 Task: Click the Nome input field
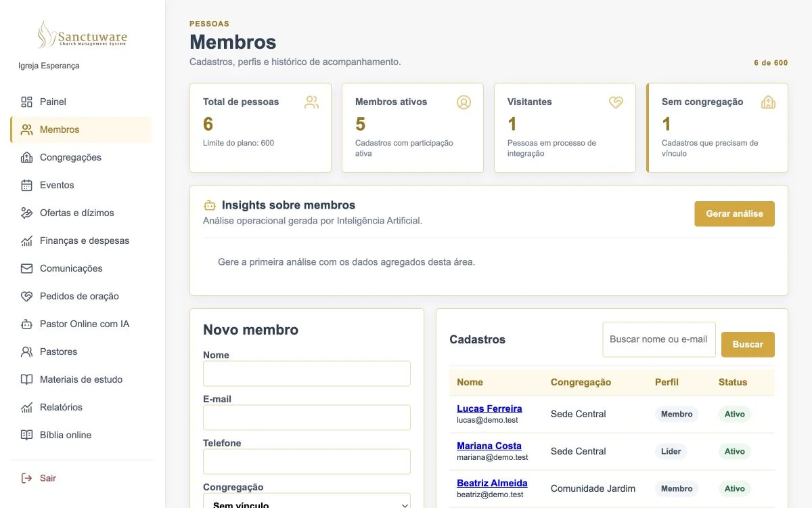307,374
